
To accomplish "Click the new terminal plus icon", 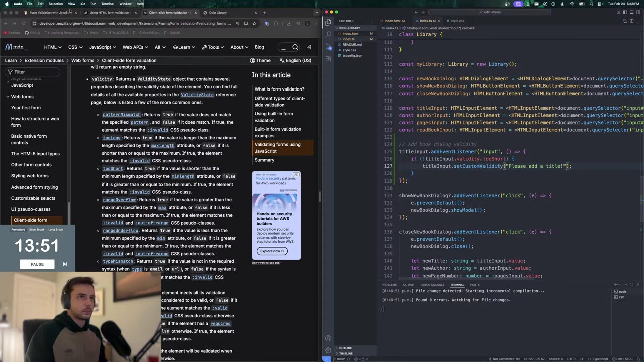I will pyautogui.click(x=615, y=285).
